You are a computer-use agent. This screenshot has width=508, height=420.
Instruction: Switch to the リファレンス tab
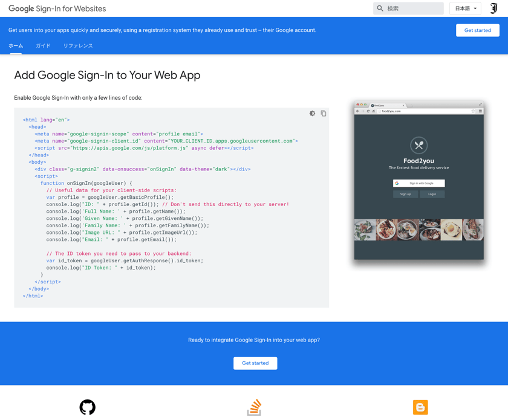(78, 46)
